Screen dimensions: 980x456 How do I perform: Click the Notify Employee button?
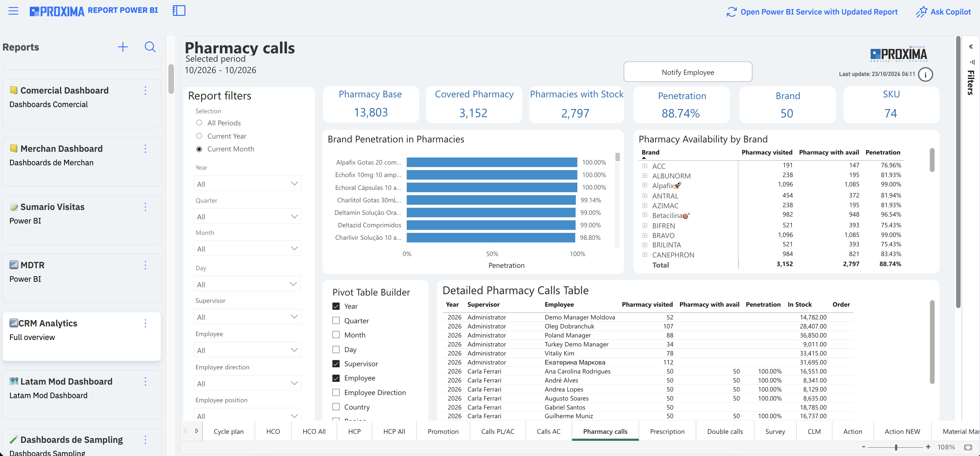pyautogui.click(x=688, y=72)
